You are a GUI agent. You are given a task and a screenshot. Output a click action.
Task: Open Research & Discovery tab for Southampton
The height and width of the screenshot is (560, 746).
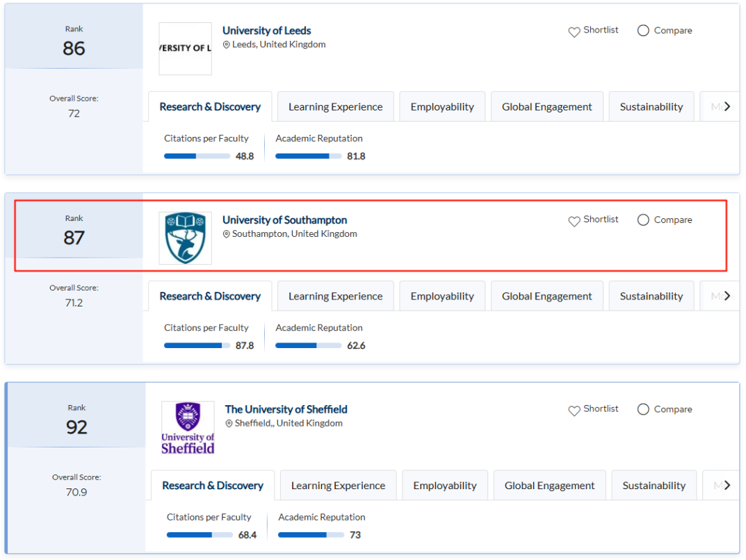[210, 296]
